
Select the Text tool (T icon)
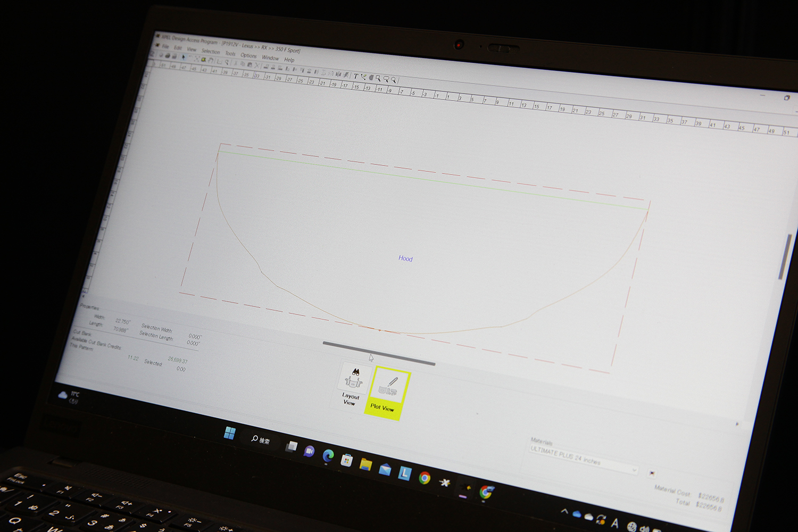point(356,76)
